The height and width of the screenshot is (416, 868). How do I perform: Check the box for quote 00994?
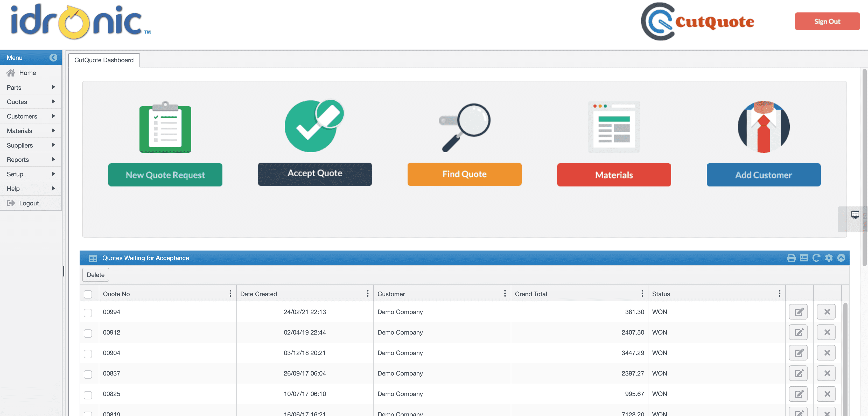point(88,313)
